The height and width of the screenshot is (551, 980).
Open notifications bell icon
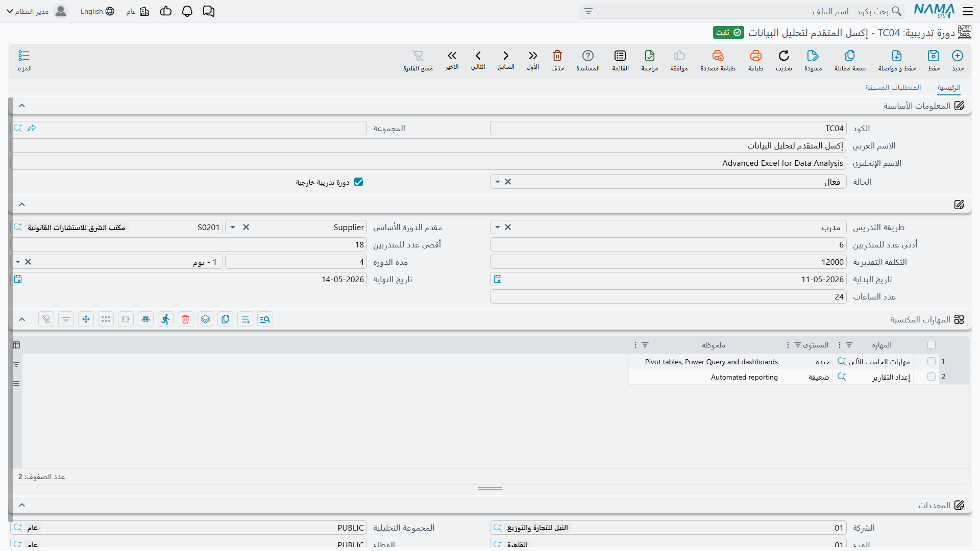[x=187, y=11]
